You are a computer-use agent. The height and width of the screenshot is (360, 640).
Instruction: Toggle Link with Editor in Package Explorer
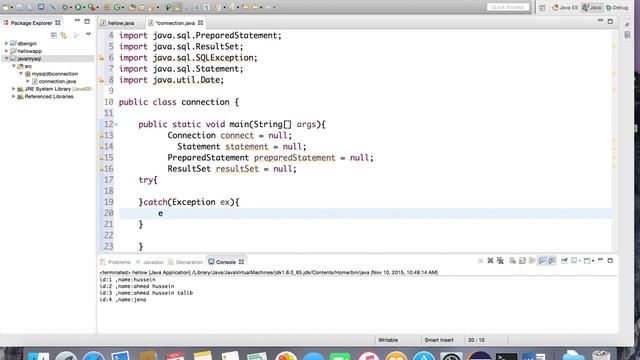(x=64, y=36)
